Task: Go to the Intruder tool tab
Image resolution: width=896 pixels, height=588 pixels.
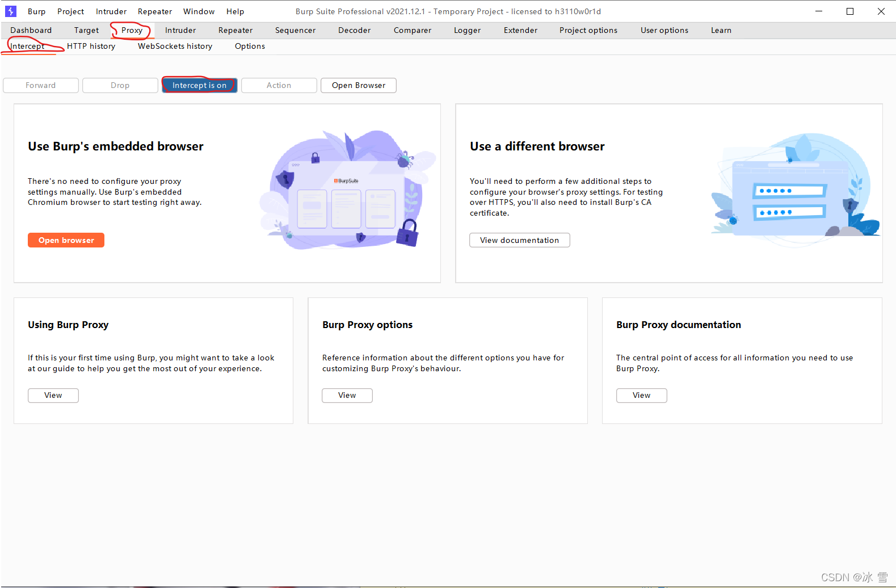Action: (180, 30)
